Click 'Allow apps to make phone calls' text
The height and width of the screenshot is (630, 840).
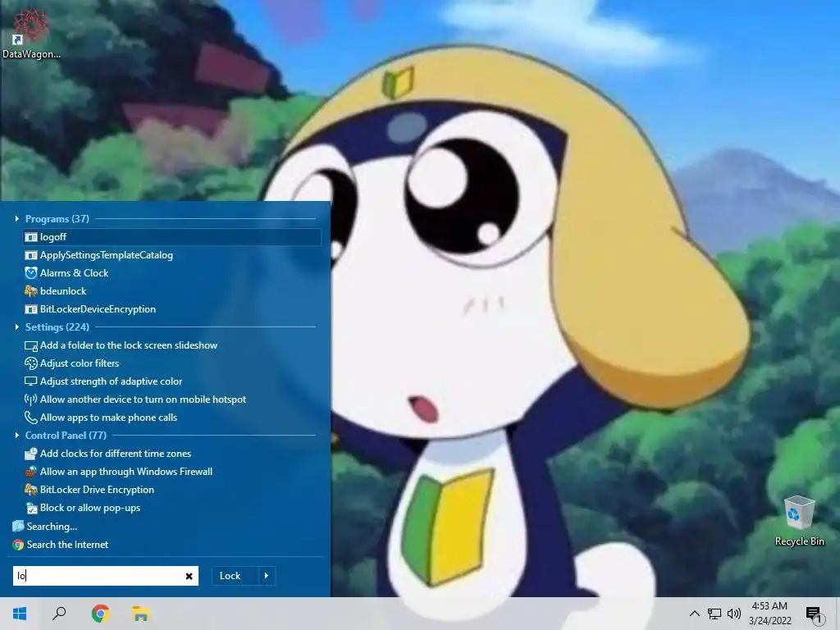pyautogui.click(x=109, y=418)
